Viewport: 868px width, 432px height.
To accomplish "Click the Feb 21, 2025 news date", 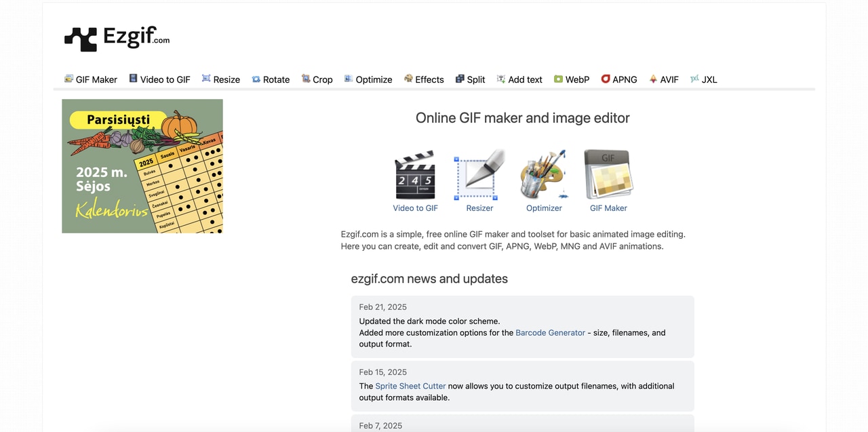I will 383,307.
